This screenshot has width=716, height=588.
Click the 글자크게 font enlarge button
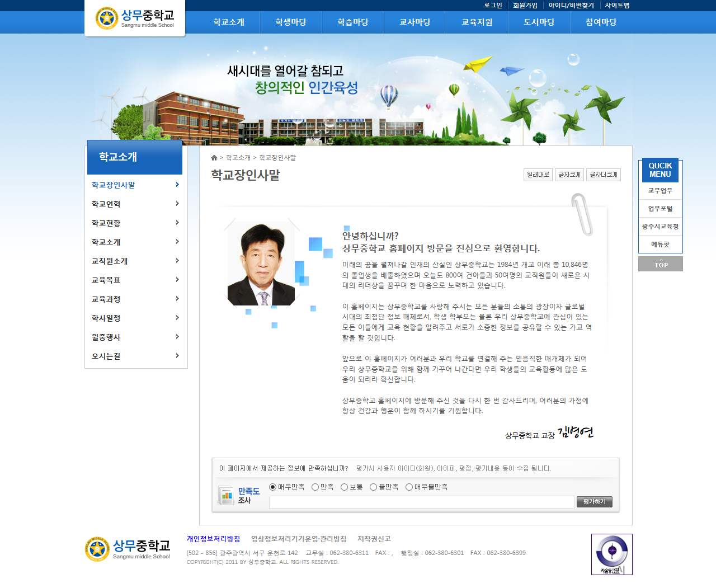569,175
